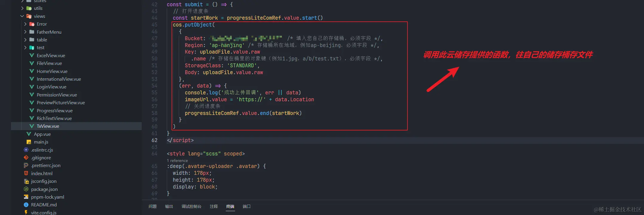This screenshot has width=644, height=215.
Task: Click the ESLint icon beside .eslintrc.cjs
Action: (26, 150)
